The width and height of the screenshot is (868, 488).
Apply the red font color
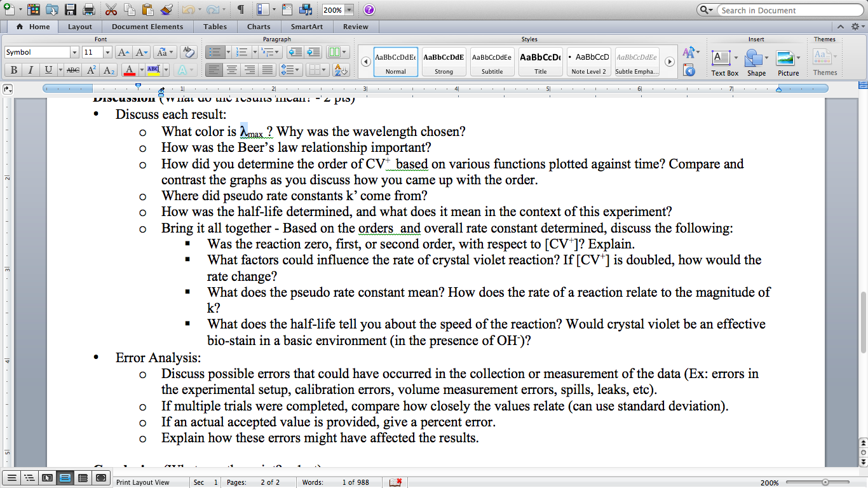click(129, 70)
